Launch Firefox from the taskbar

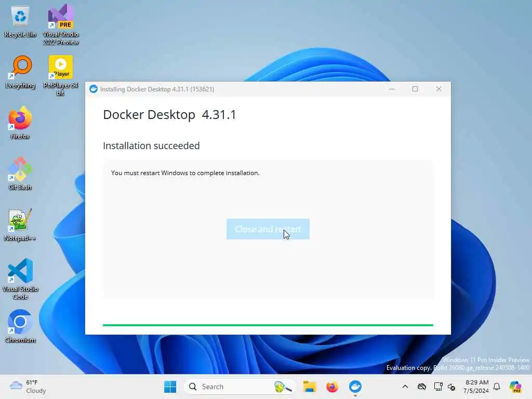[x=332, y=387]
